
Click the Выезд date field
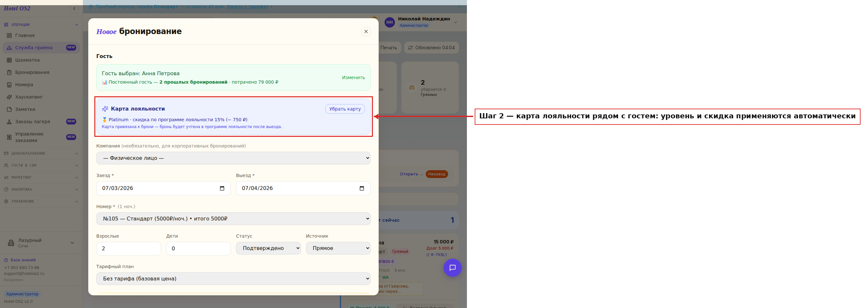(303, 188)
